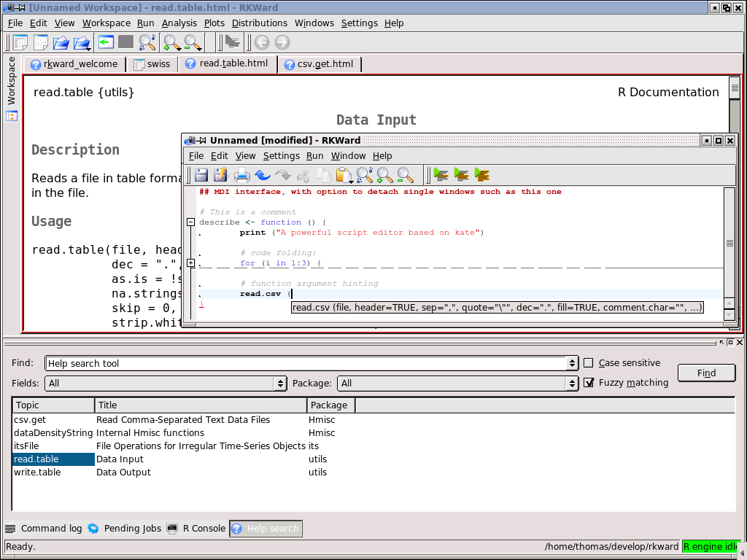Open the Distributions menu
Screen dimensions: 747x560
pos(260,23)
